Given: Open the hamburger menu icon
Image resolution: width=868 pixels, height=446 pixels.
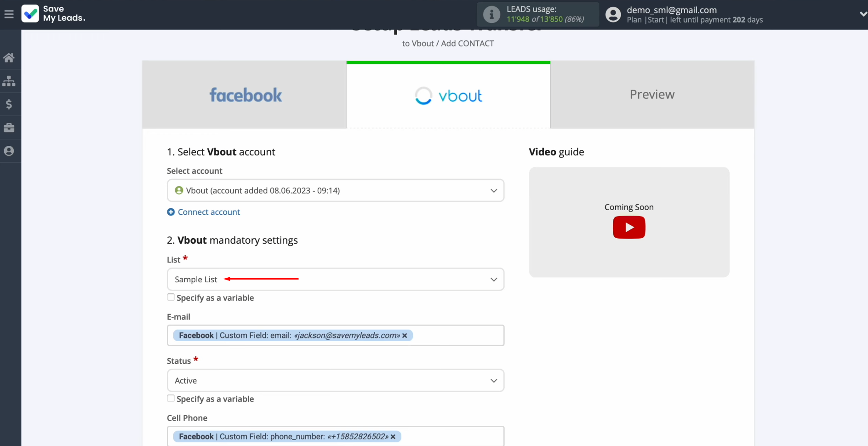Looking at the screenshot, I should (x=9, y=15).
